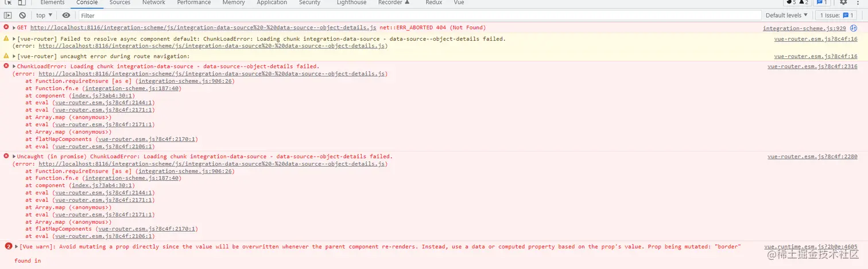Click the XHR reload icon next to integration-scheme.js:929
This screenshot has height=269, width=868.
point(854,28)
